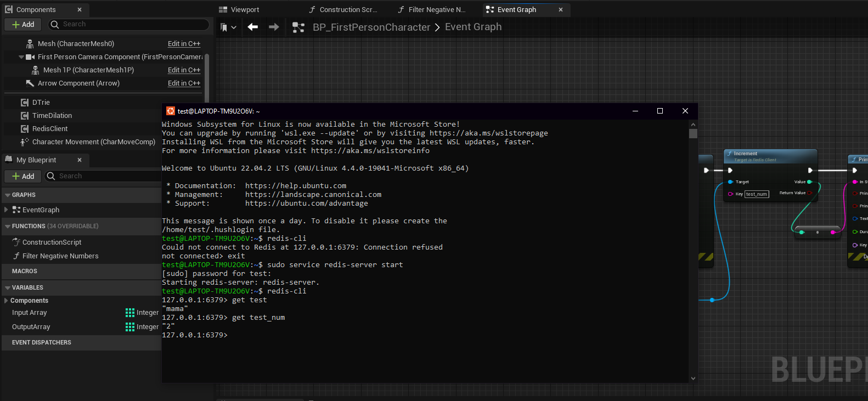Collapse First Person Camera Component node
The image size is (868, 401).
click(21, 57)
